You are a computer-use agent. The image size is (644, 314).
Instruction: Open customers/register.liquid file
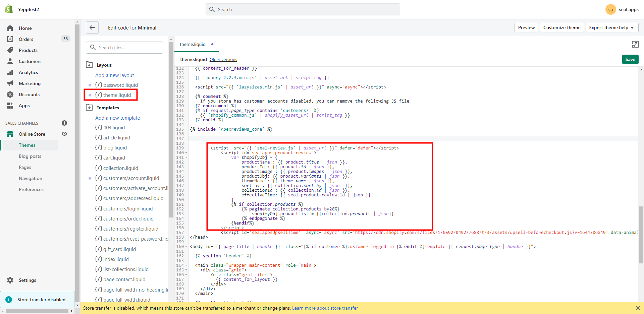[126, 229]
